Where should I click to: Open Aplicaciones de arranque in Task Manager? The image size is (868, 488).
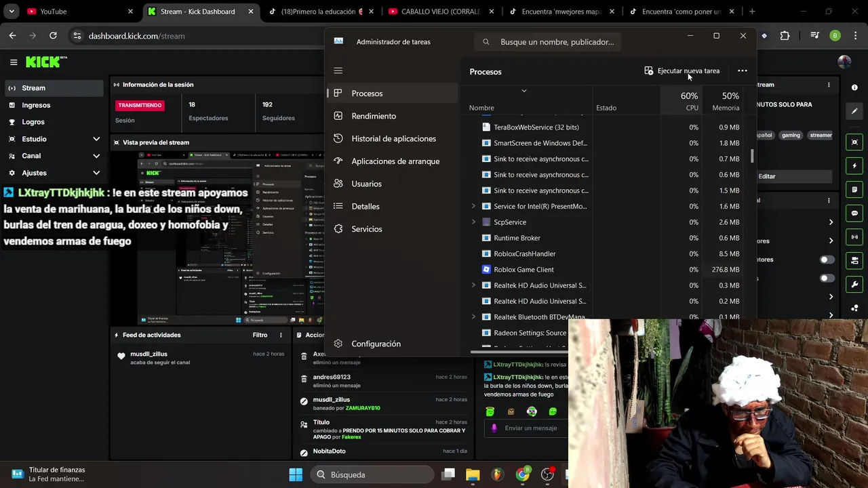click(x=393, y=161)
